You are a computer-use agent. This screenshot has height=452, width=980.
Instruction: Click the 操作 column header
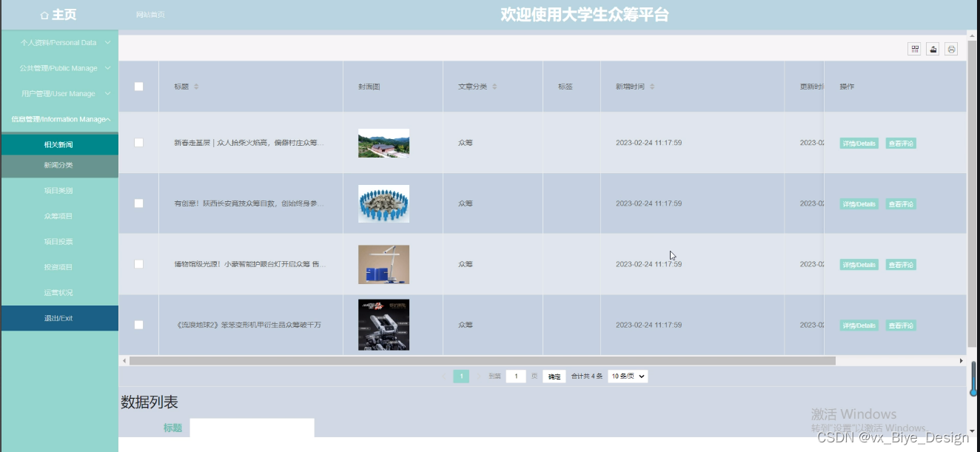[847, 87]
